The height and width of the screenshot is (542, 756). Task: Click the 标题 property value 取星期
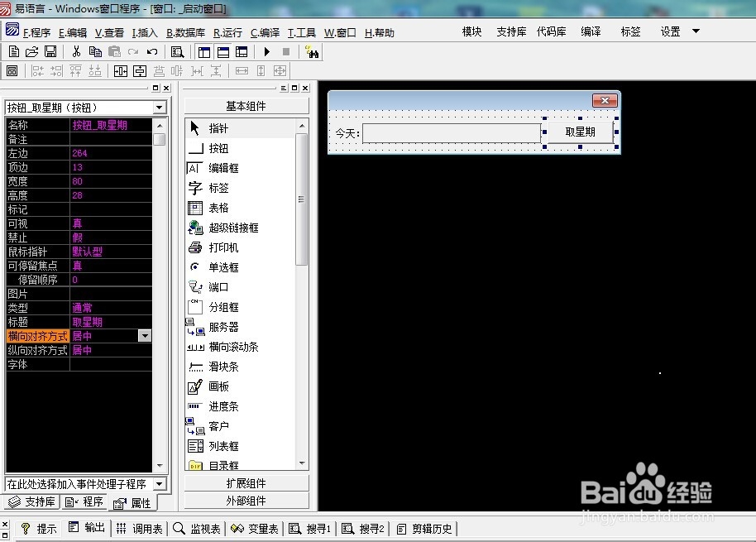pyautogui.click(x=111, y=322)
